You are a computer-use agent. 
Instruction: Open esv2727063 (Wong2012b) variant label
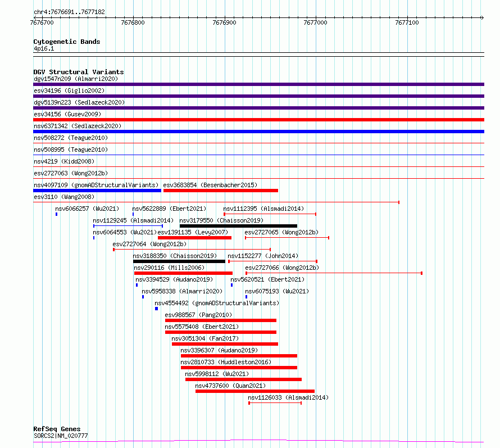71,173
